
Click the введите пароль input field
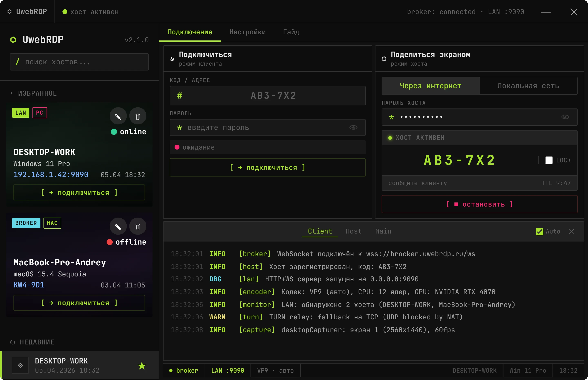tap(267, 127)
